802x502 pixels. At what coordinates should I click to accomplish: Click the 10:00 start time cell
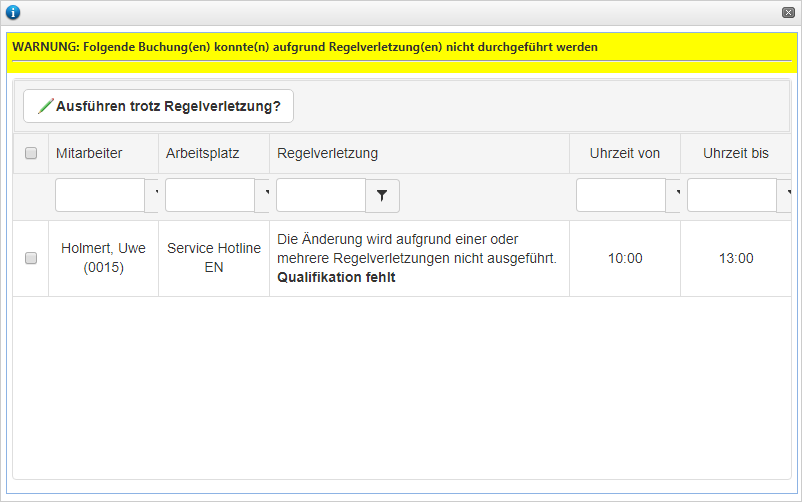click(x=625, y=258)
